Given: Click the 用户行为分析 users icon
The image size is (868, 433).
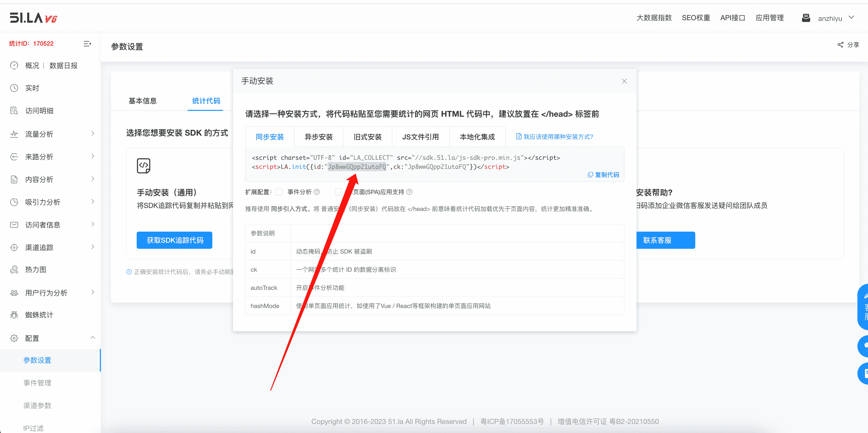Looking at the screenshot, I should coord(14,293).
